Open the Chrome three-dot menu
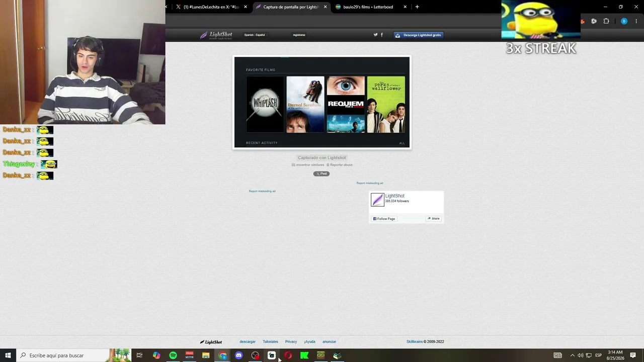 636,21
